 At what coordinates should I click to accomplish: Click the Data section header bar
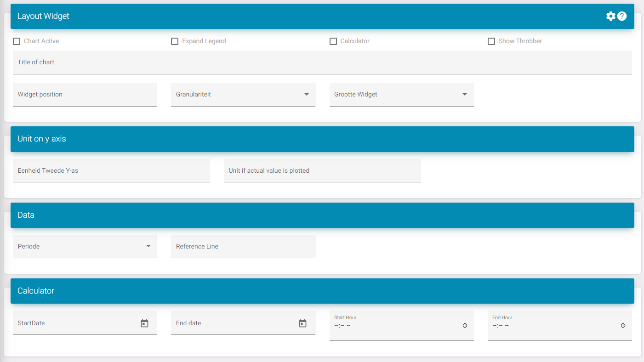(322, 215)
